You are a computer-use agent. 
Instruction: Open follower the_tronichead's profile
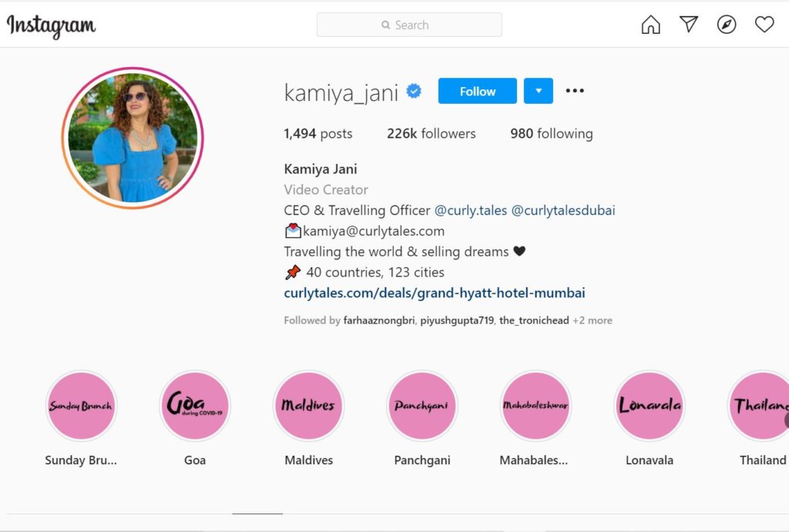coord(534,320)
